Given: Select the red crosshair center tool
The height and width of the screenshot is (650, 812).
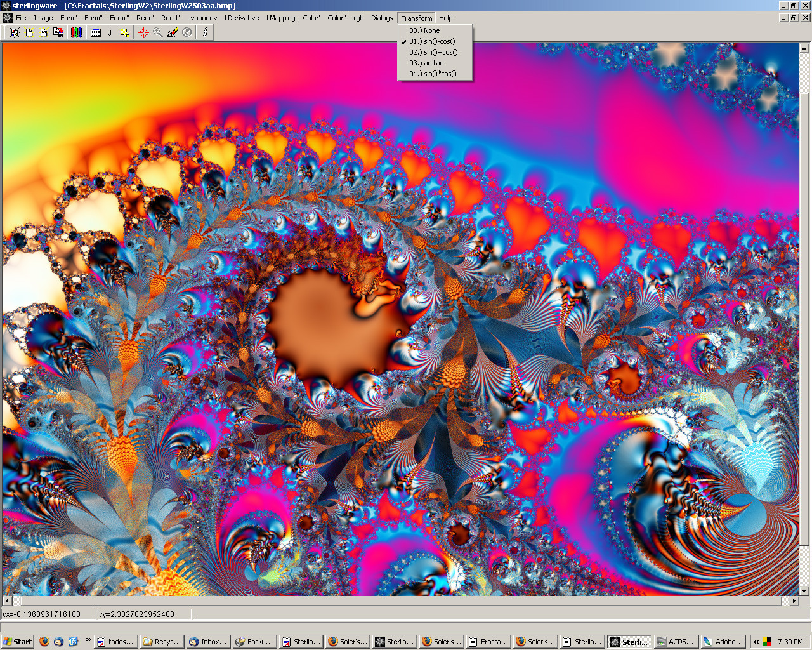Looking at the screenshot, I should click(143, 32).
